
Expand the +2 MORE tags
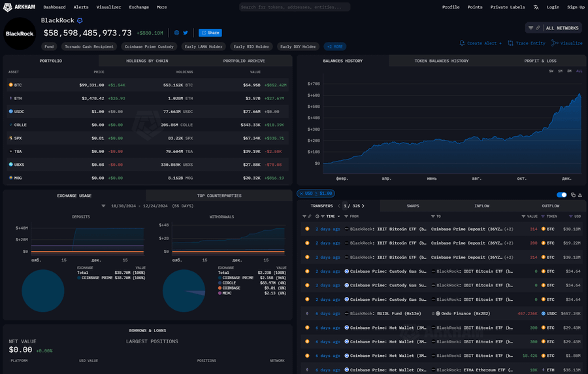tap(335, 46)
